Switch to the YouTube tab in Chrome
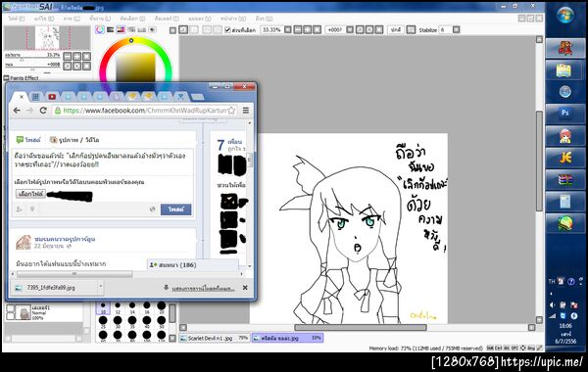 coord(52,97)
